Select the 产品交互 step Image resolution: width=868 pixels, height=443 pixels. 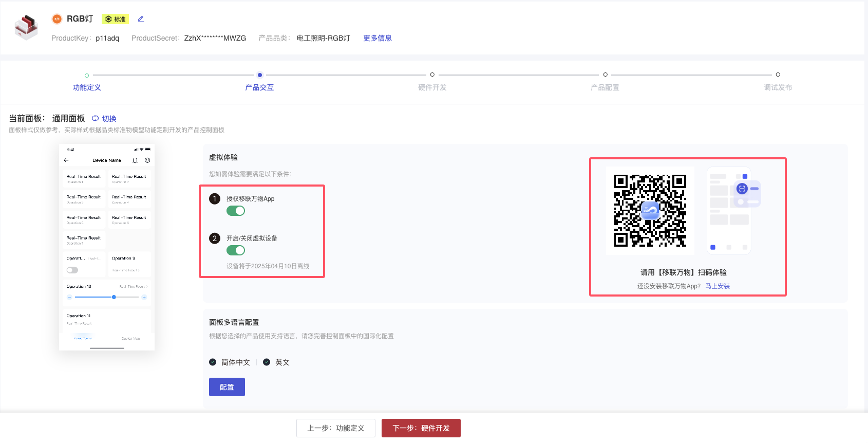(x=259, y=87)
